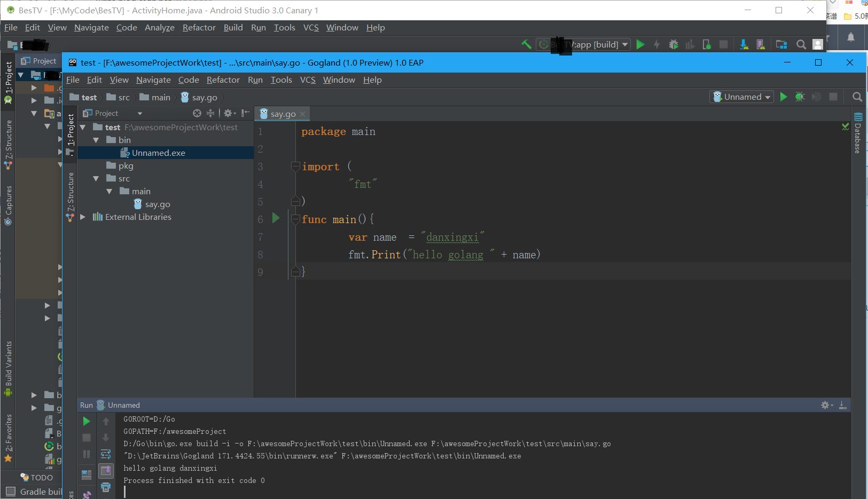Click Gogland toolbar search magnifier
The width and height of the screenshot is (868, 499).
tap(857, 97)
